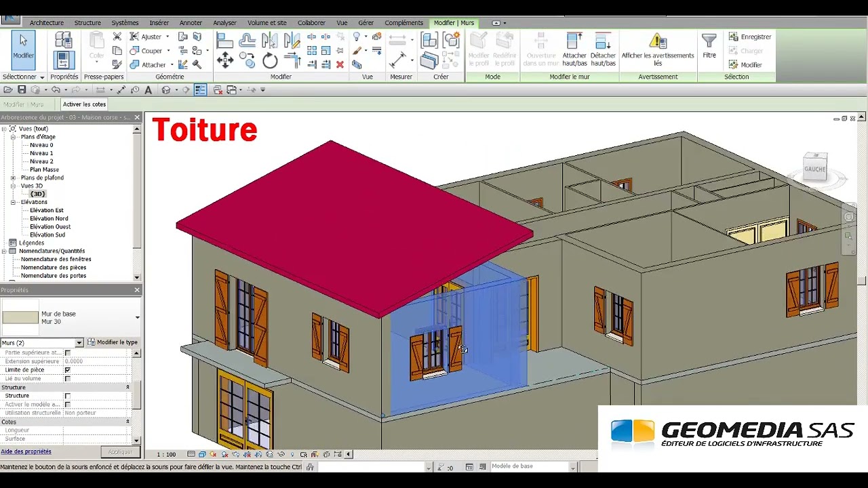Click the paintbrush override graphics icon
Image resolution: width=868 pixels, height=488 pixels.
[357, 51]
